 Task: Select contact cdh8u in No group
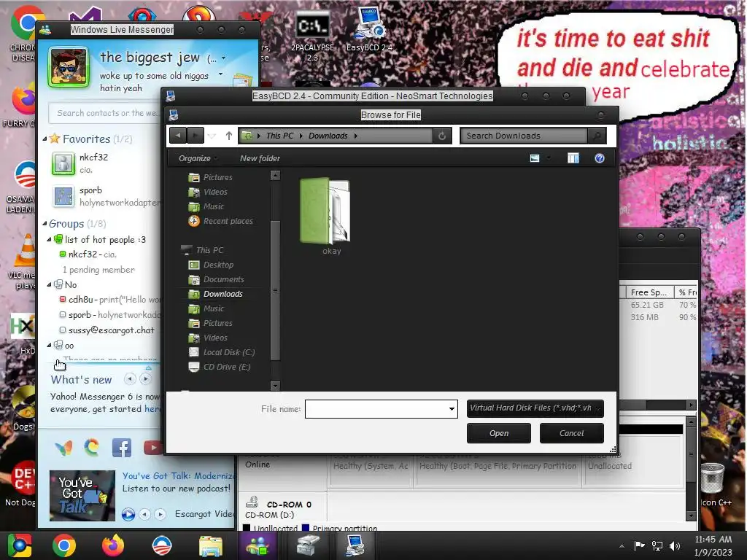(111, 300)
